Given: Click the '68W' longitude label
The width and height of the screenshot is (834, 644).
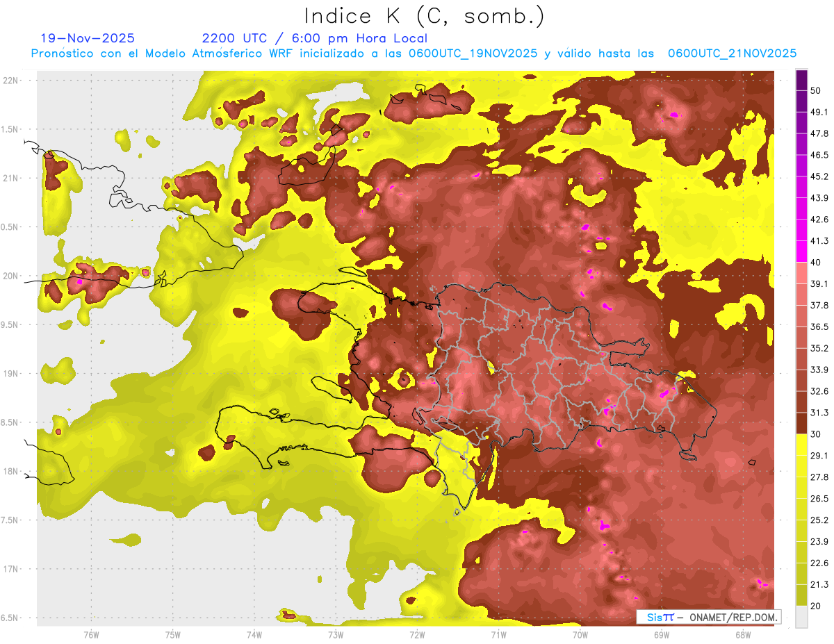Looking at the screenshot, I should pyautogui.click(x=742, y=634).
